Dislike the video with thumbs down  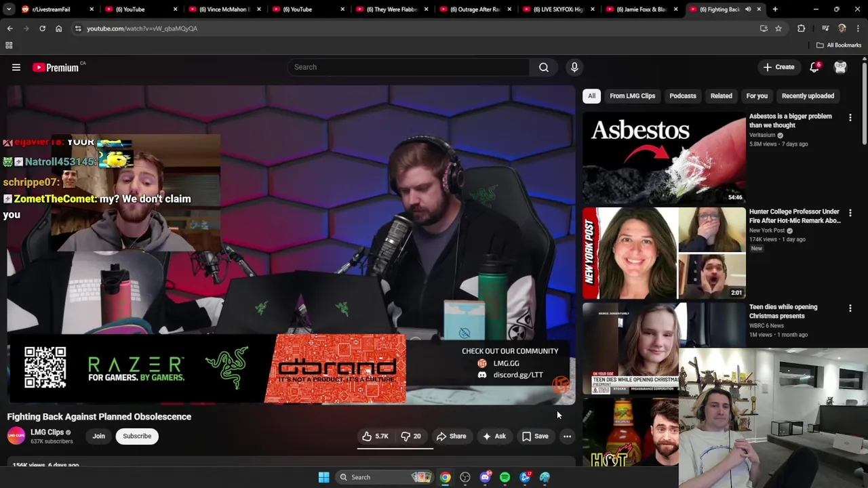point(411,436)
